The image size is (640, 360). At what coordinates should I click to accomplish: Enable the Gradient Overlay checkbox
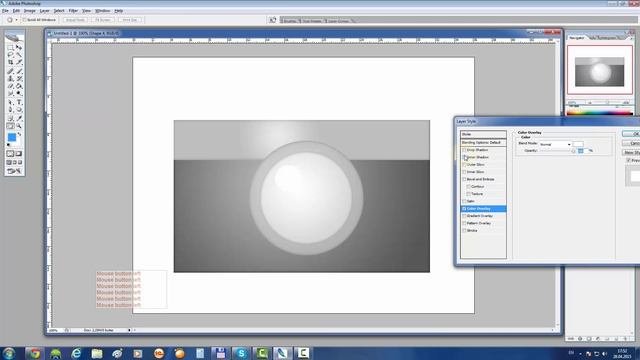[x=464, y=216]
